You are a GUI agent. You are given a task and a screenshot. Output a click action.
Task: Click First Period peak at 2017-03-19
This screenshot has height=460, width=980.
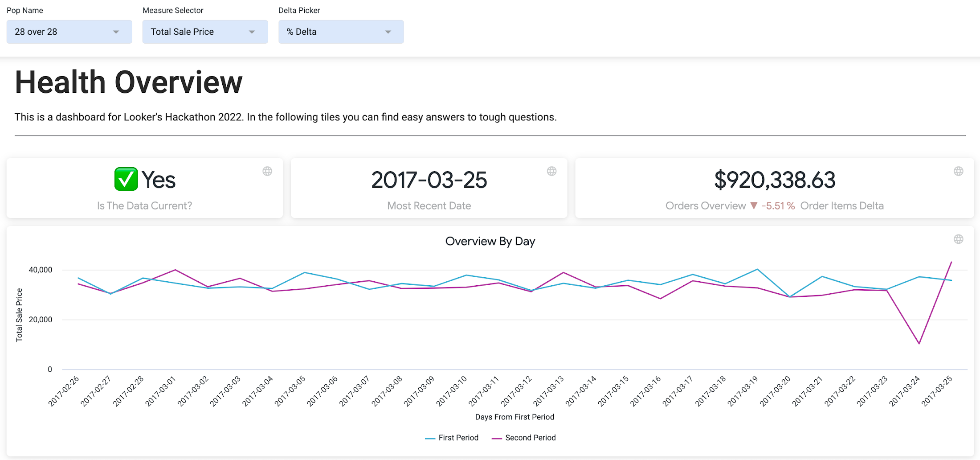point(757,269)
